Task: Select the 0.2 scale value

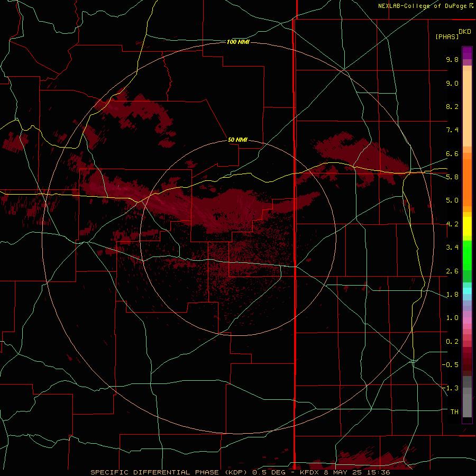Action: click(452, 342)
